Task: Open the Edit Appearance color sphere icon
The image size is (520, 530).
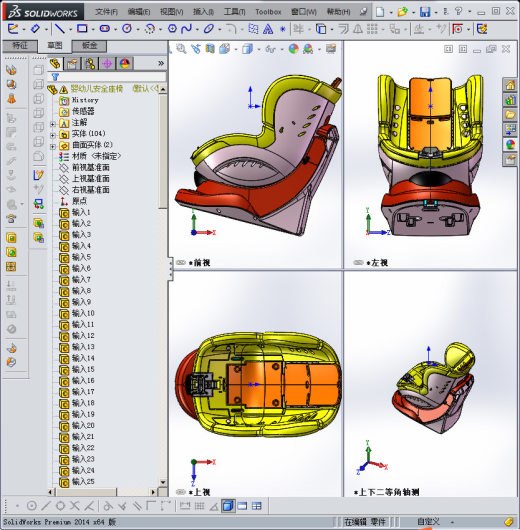Action: (x=293, y=49)
